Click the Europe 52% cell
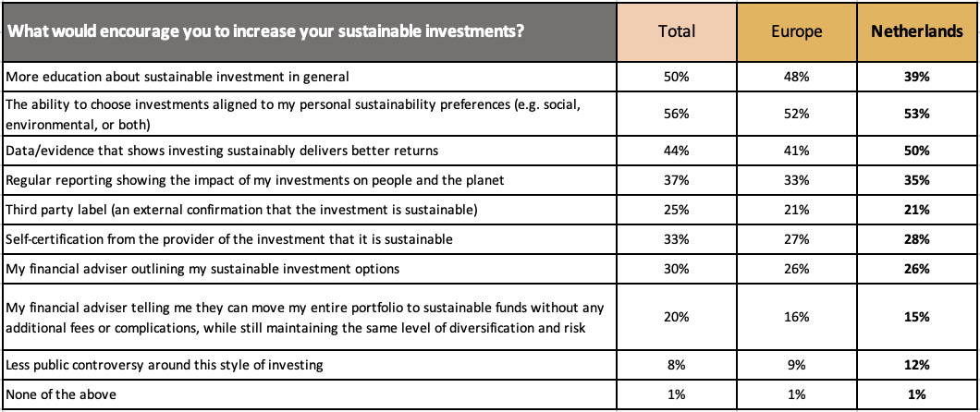 click(796, 114)
